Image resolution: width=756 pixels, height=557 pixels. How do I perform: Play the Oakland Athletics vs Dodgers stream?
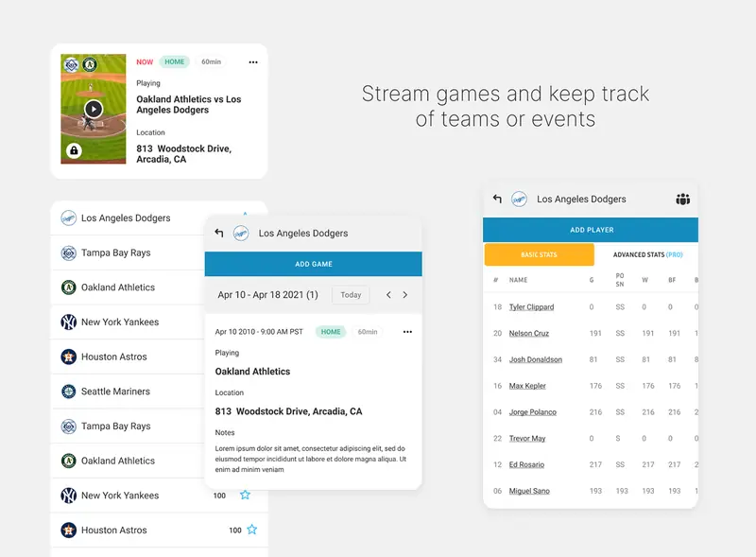click(94, 109)
